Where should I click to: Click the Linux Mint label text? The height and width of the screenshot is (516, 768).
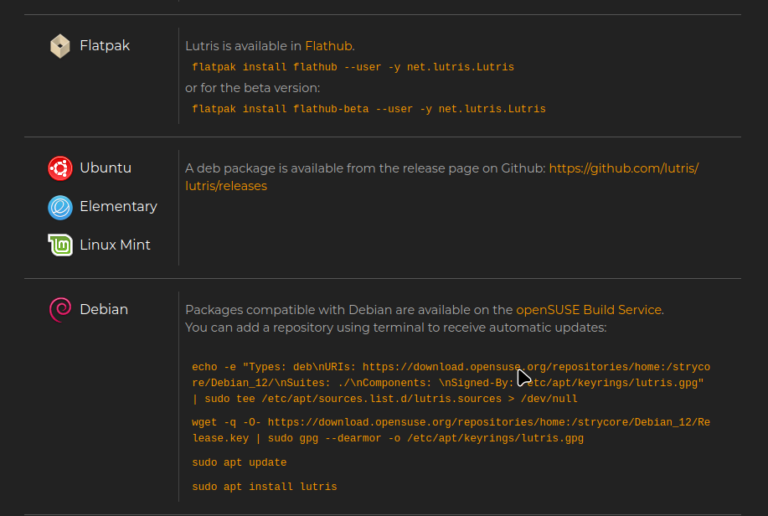[x=115, y=245]
